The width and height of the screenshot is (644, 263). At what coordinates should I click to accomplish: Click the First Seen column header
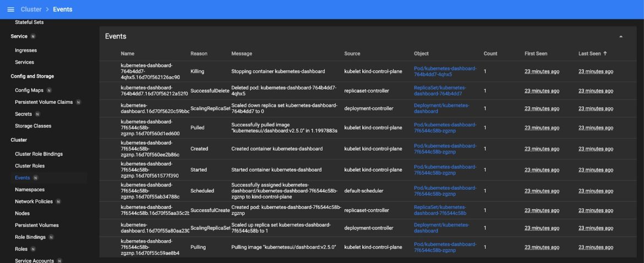(536, 53)
